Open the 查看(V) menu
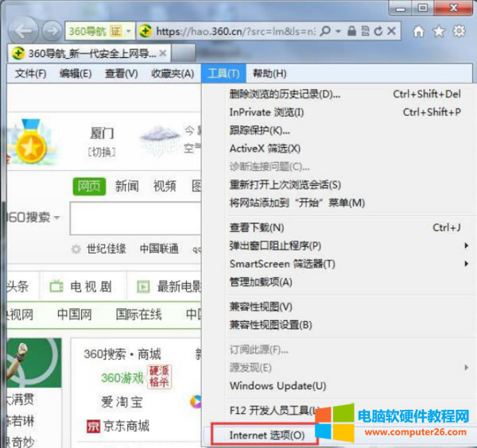The image size is (477, 448). point(121,74)
